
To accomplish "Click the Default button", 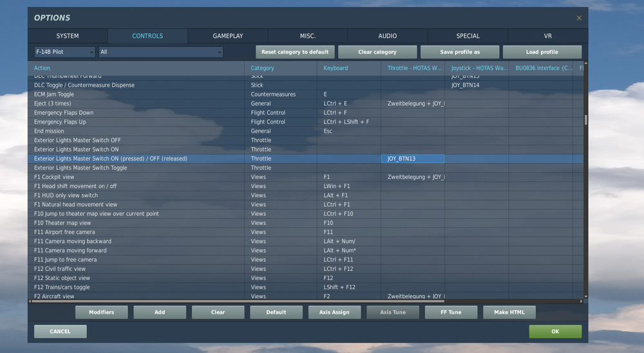I will 276,312.
